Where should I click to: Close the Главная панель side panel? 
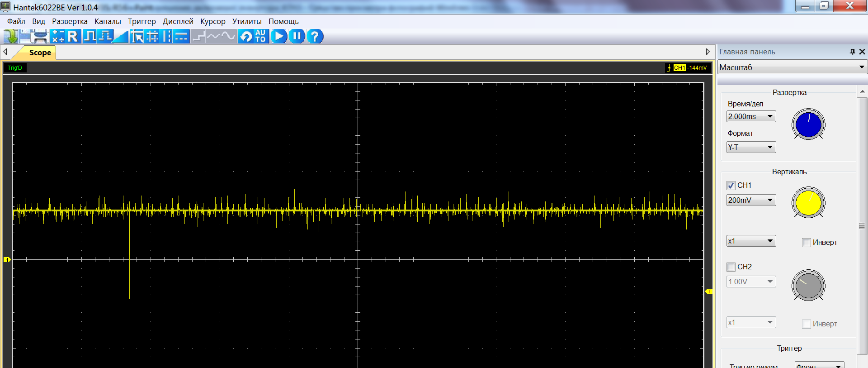[x=862, y=52]
